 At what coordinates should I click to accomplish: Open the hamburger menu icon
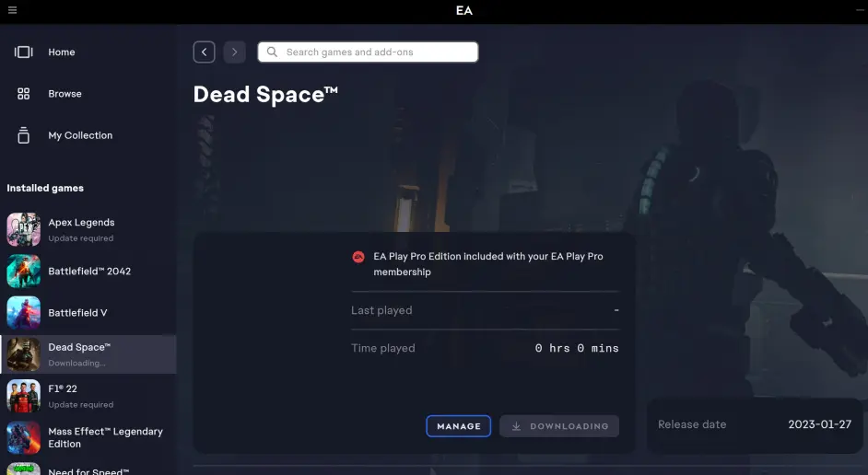click(x=12, y=11)
